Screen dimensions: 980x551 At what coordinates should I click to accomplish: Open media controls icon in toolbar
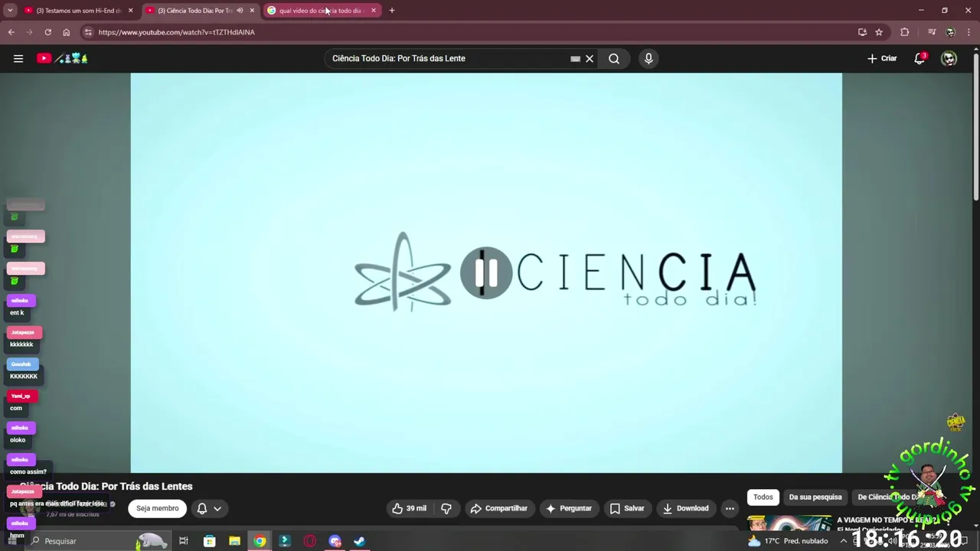932,32
